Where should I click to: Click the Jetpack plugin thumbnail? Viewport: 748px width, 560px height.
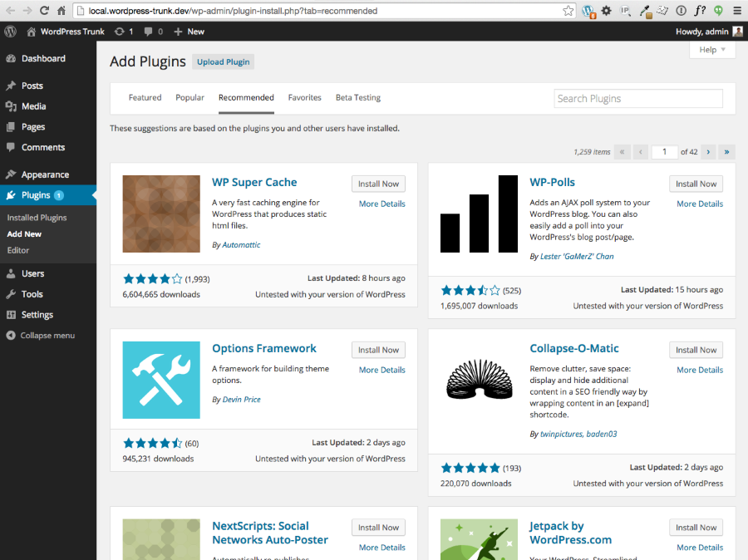click(479, 539)
